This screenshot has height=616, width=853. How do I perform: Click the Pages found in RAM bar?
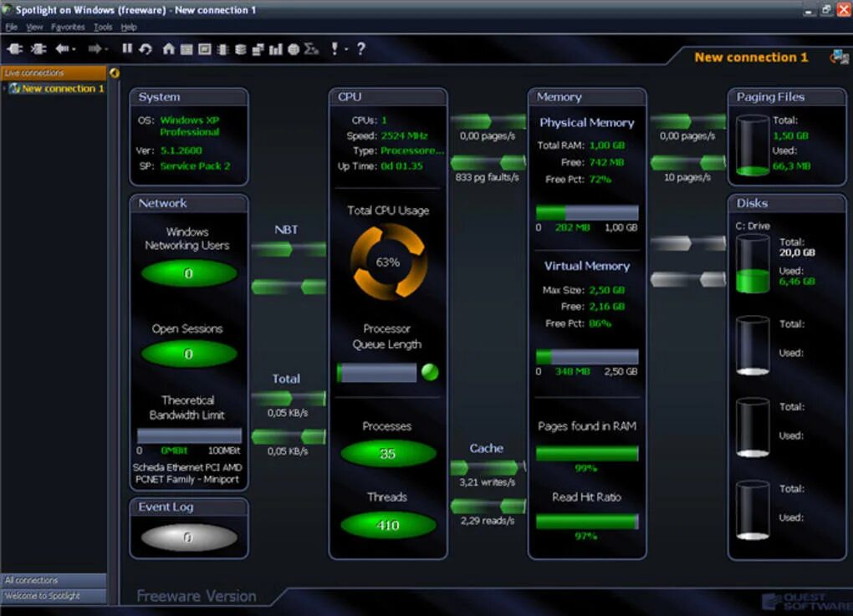pyautogui.click(x=587, y=454)
